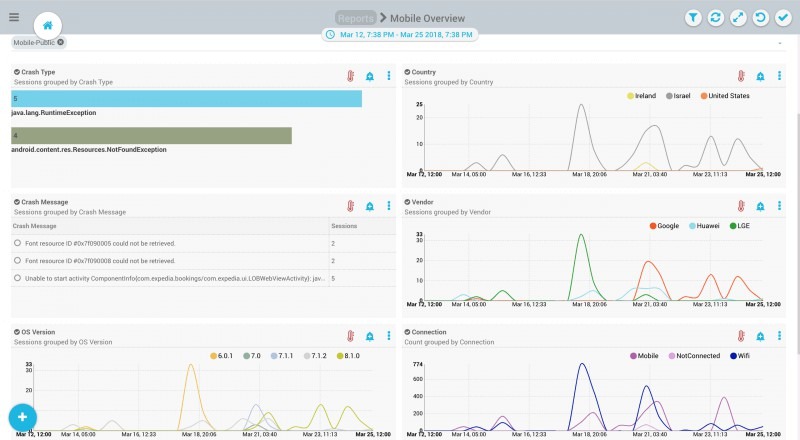Select radio for Font resource ID #0x7f090008
The image size is (800, 440).
pos(18,260)
